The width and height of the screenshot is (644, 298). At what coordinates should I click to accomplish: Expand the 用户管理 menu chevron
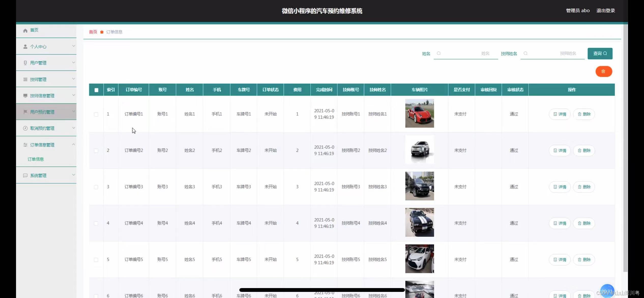(x=74, y=62)
